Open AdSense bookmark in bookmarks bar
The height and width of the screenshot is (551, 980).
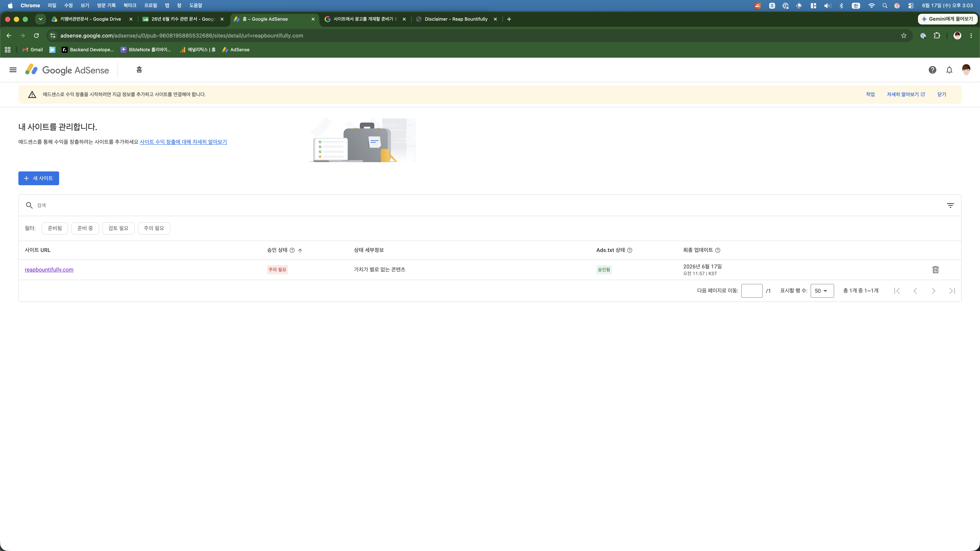click(x=236, y=50)
